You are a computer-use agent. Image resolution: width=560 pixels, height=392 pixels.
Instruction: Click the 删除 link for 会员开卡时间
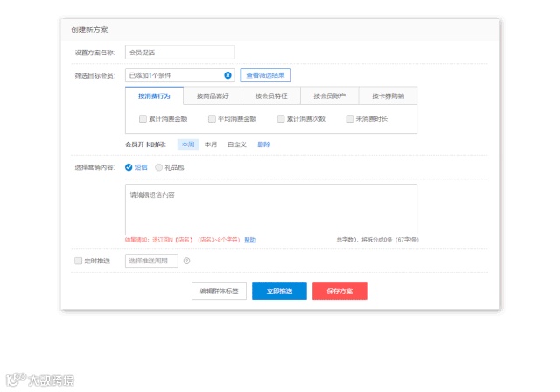pos(264,144)
